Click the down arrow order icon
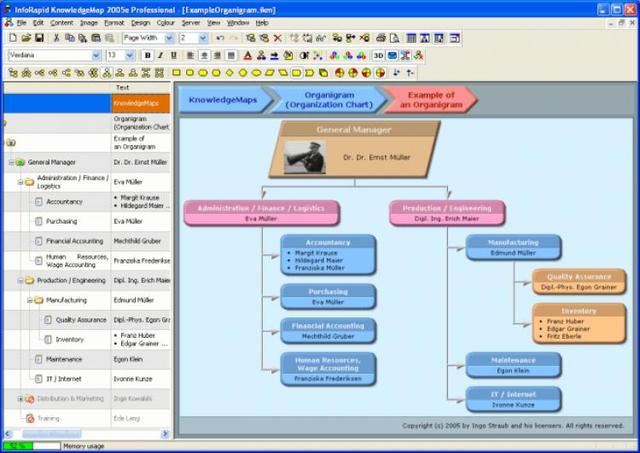This screenshot has width=640, height=453. click(x=396, y=73)
